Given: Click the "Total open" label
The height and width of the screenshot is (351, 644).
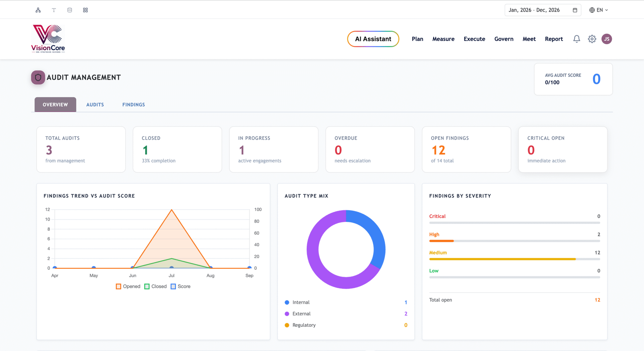Looking at the screenshot, I should (440, 300).
